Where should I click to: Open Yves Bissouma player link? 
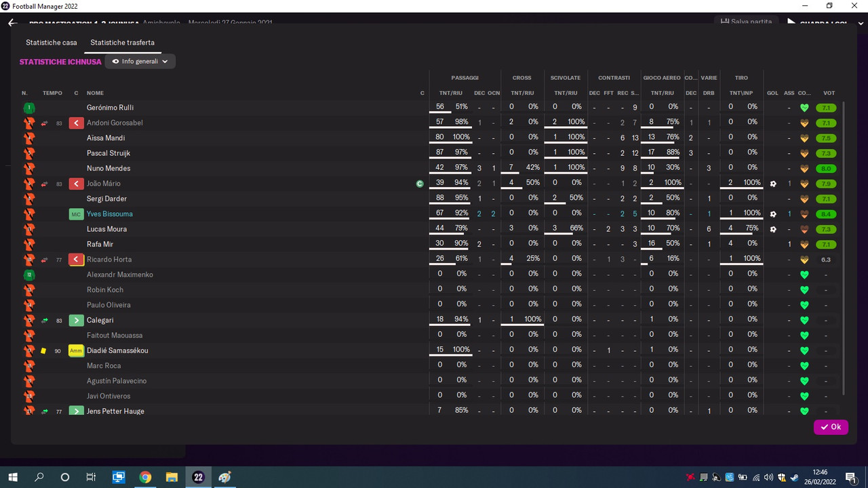110,214
